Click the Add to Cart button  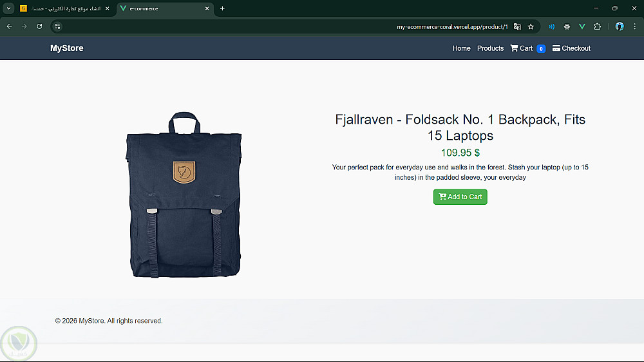(460, 197)
